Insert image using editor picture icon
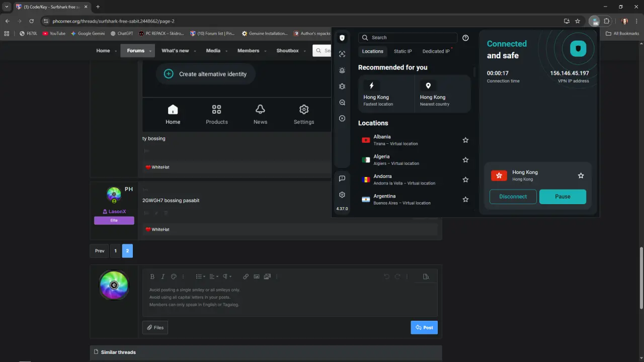 pos(257,277)
